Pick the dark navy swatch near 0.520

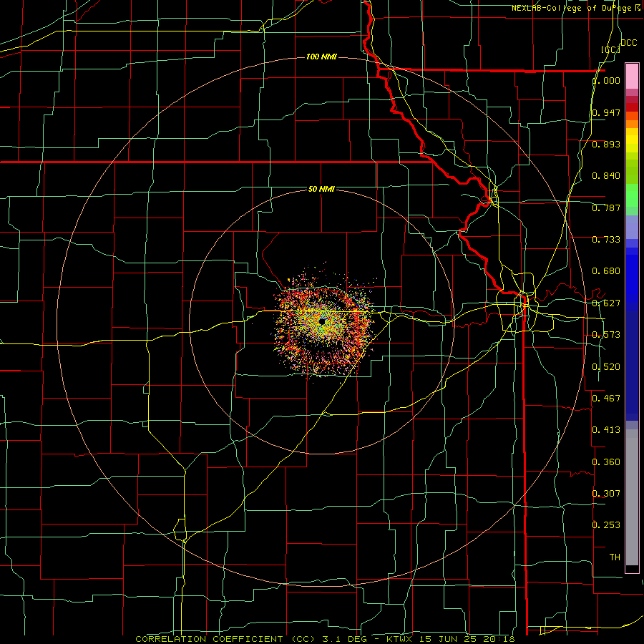(632, 366)
